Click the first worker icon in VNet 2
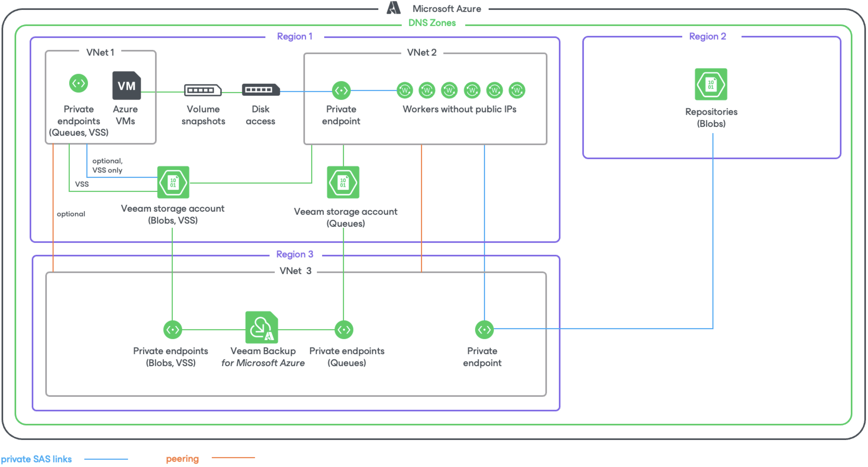This screenshot has width=868, height=467. [405, 90]
